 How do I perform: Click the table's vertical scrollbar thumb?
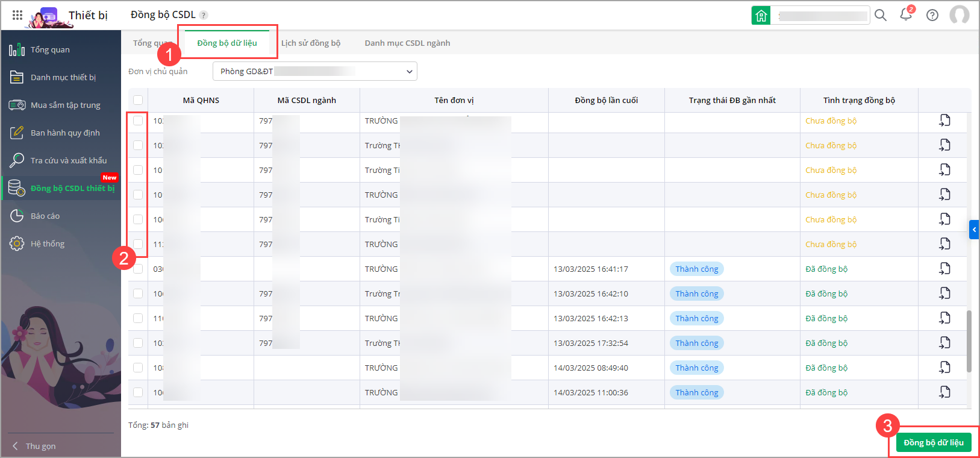(969, 341)
